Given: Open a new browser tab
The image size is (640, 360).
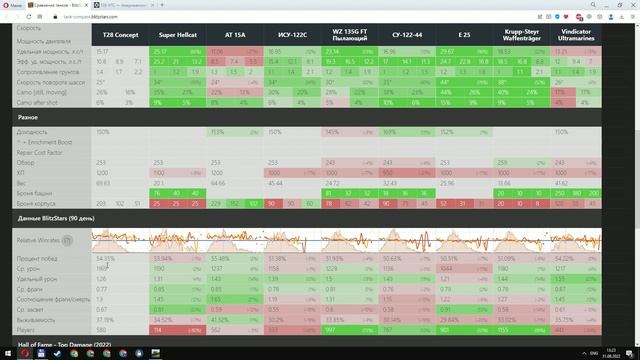Looking at the screenshot, I should coord(162,5).
